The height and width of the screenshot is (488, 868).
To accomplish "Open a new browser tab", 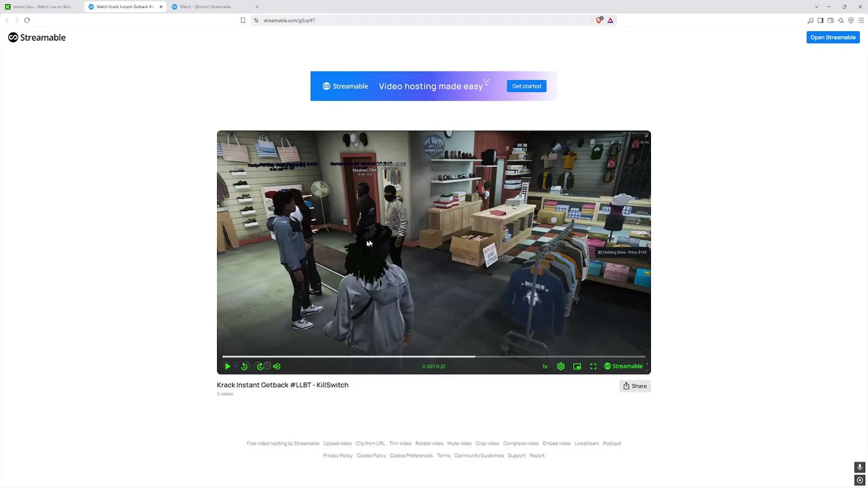I will (x=256, y=7).
